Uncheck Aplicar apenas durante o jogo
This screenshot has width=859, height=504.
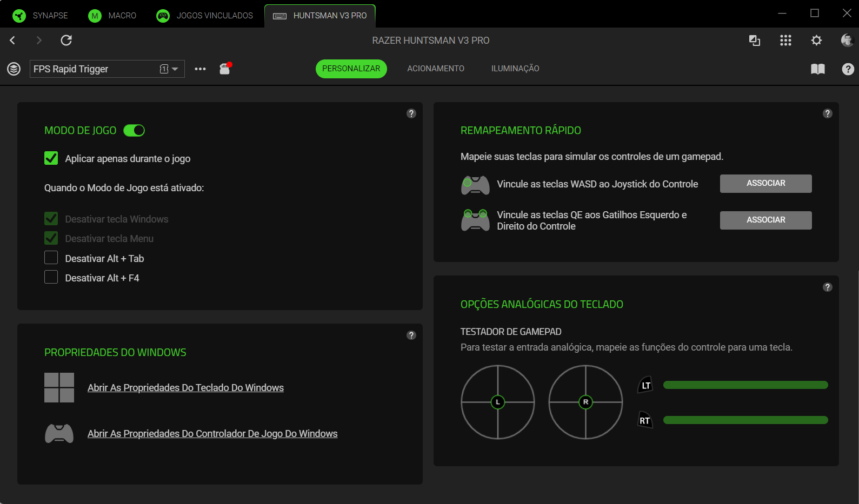click(51, 158)
